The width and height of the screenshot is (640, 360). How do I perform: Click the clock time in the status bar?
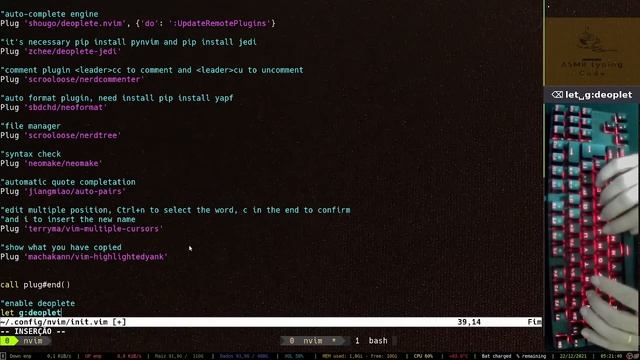click(x=611, y=356)
